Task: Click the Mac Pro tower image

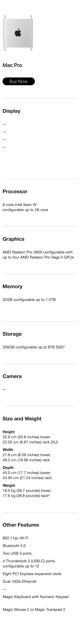Action: [x=18, y=33]
